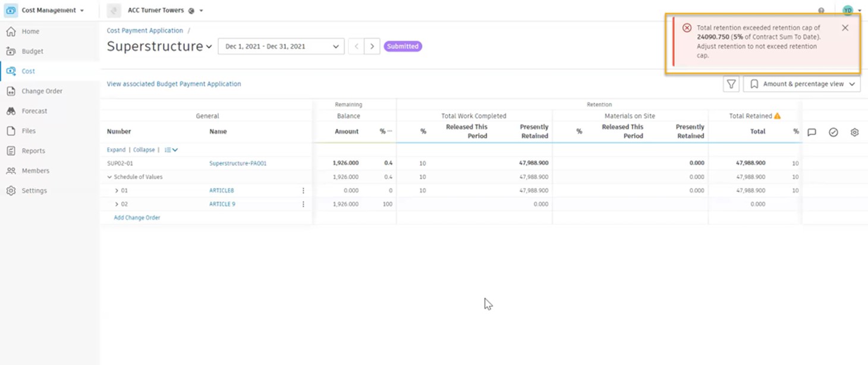Open the comments column icon

pyautogui.click(x=812, y=133)
